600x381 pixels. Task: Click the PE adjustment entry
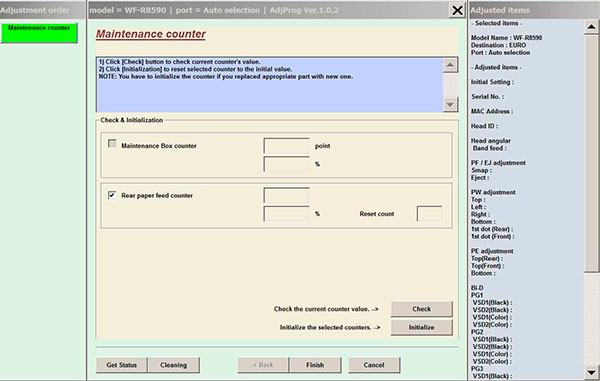click(x=492, y=251)
